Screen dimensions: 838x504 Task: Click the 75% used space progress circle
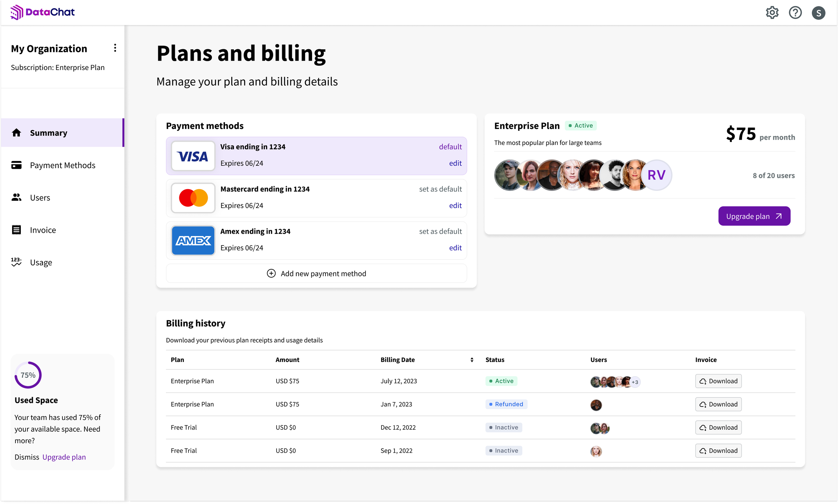tap(27, 375)
